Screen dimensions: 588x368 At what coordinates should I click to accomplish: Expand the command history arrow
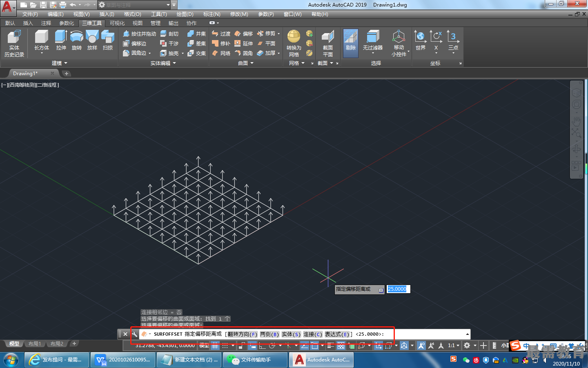(x=467, y=334)
